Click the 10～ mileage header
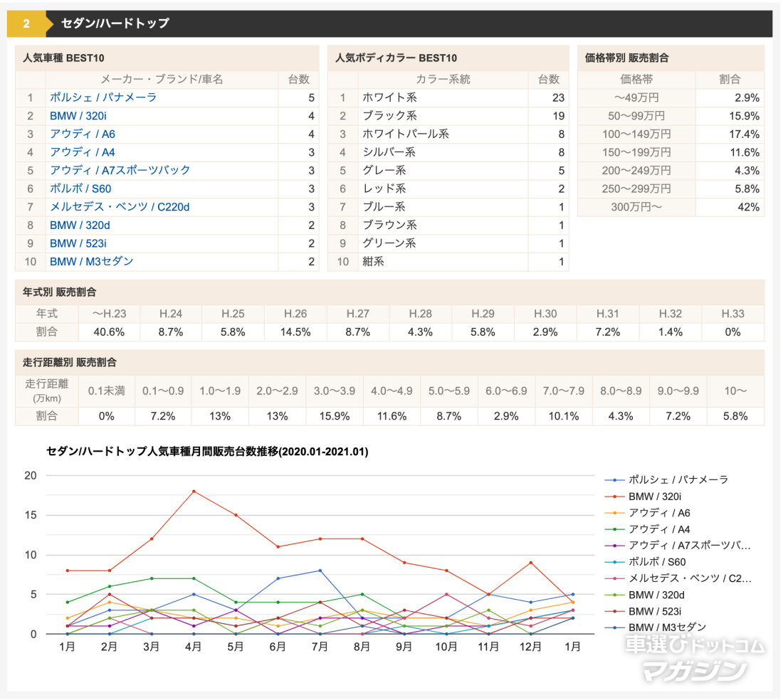This screenshot has height=700, width=783. 735,391
